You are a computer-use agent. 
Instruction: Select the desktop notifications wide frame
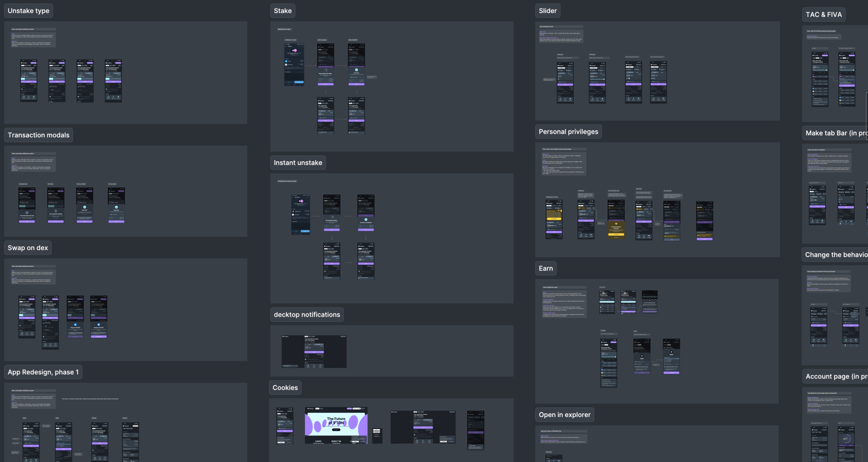tap(314, 351)
